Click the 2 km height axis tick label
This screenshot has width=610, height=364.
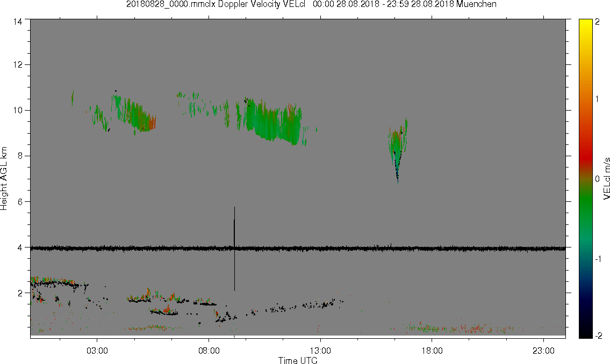point(20,293)
